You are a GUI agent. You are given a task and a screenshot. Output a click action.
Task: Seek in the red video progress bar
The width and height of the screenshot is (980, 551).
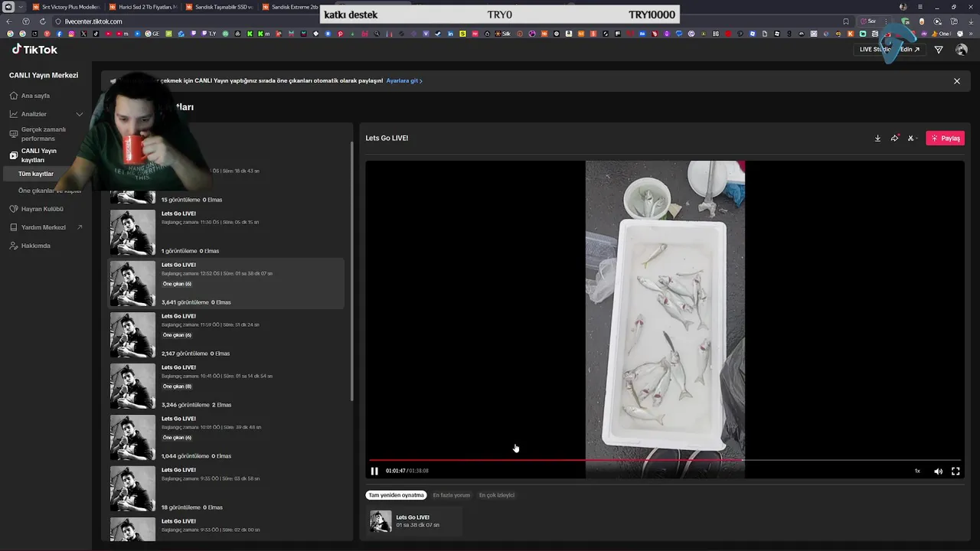(x=665, y=460)
